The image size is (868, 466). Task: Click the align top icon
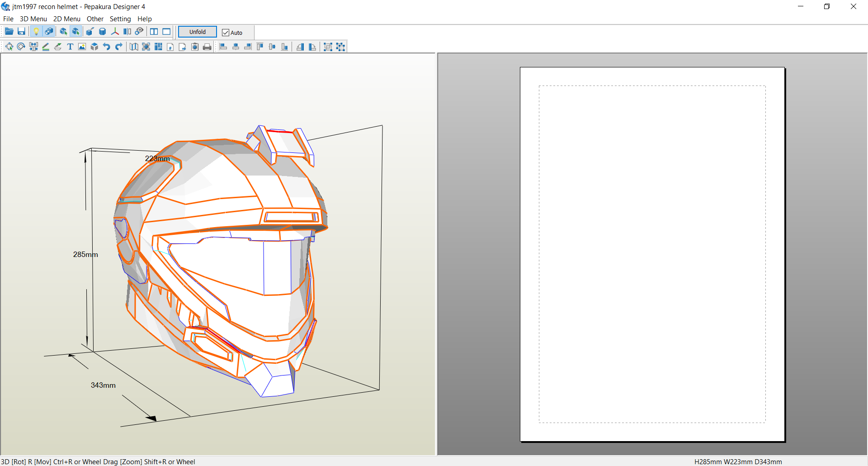[x=260, y=47]
